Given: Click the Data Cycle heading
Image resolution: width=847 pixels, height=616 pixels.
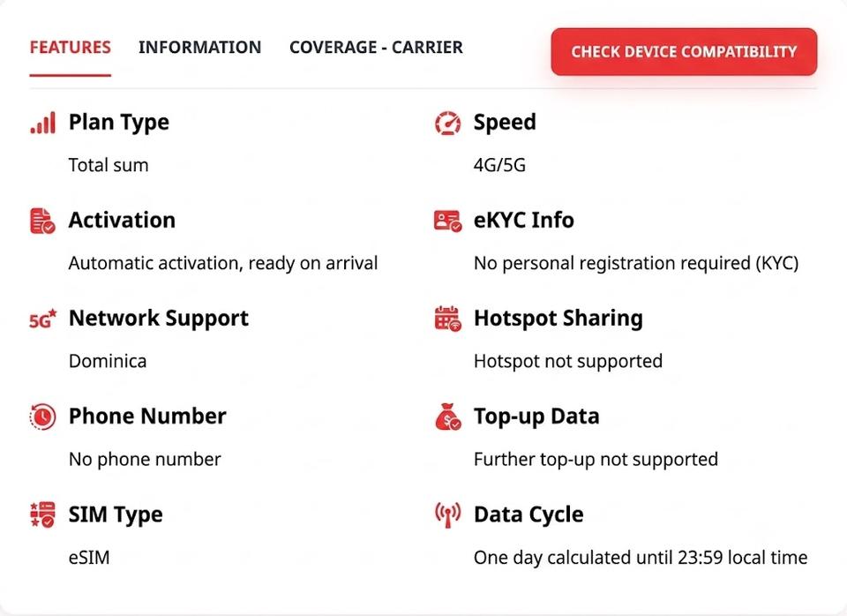Looking at the screenshot, I should [x=528, y=515].
